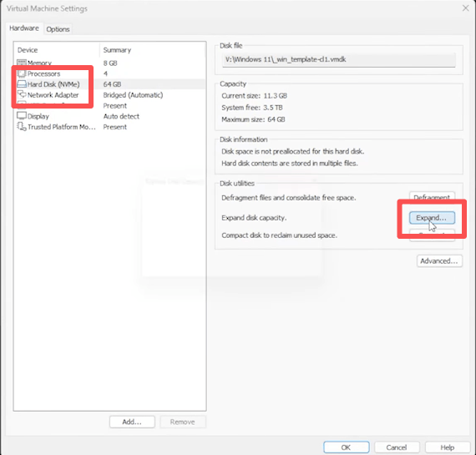Click the 64 GB hard disk summary
476x455 pixels.
(x=112, y=84)
